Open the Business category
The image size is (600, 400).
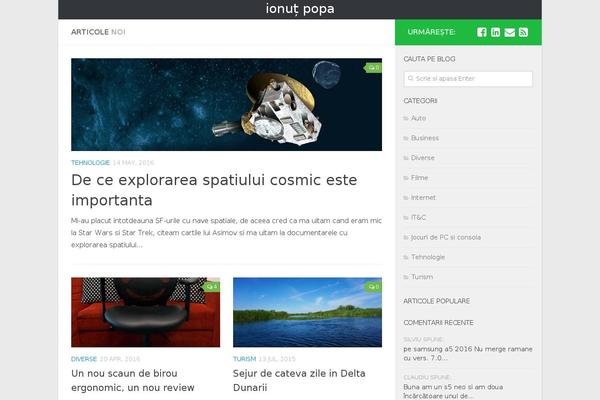425,138
